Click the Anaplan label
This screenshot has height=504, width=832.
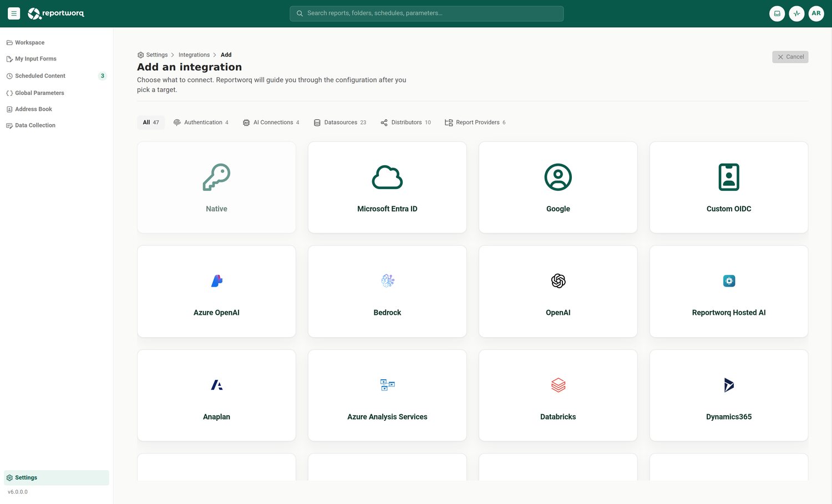click(216, 417)
